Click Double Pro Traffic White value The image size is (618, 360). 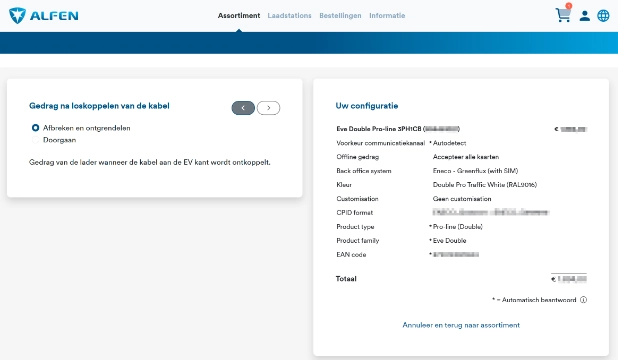coord(485,185)
